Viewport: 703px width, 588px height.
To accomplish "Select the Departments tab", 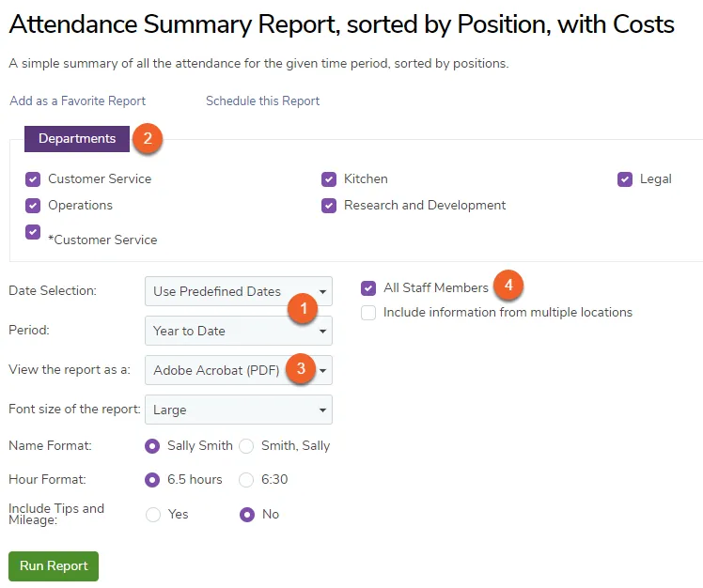I will (77, 138).
